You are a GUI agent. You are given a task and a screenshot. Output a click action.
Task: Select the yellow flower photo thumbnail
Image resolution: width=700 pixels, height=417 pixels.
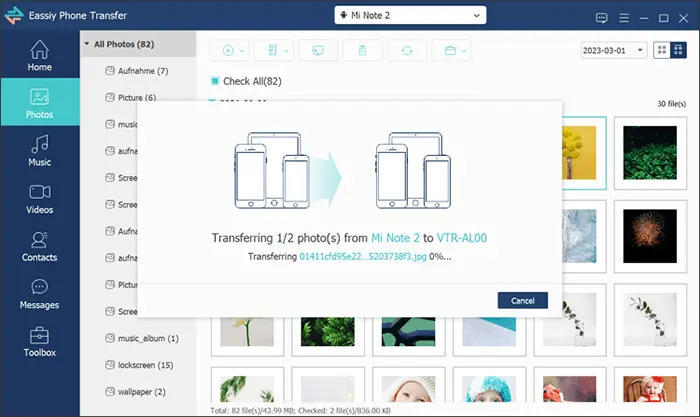pos(579,153)
